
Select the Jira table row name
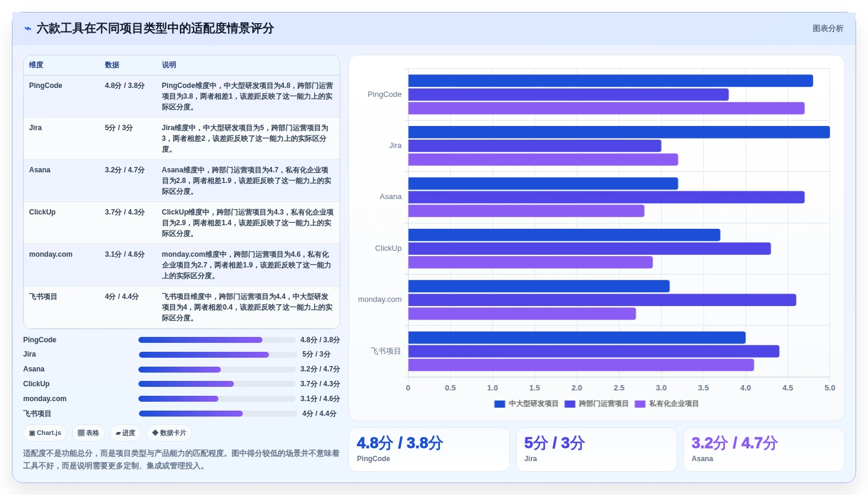tap(36, 128)
